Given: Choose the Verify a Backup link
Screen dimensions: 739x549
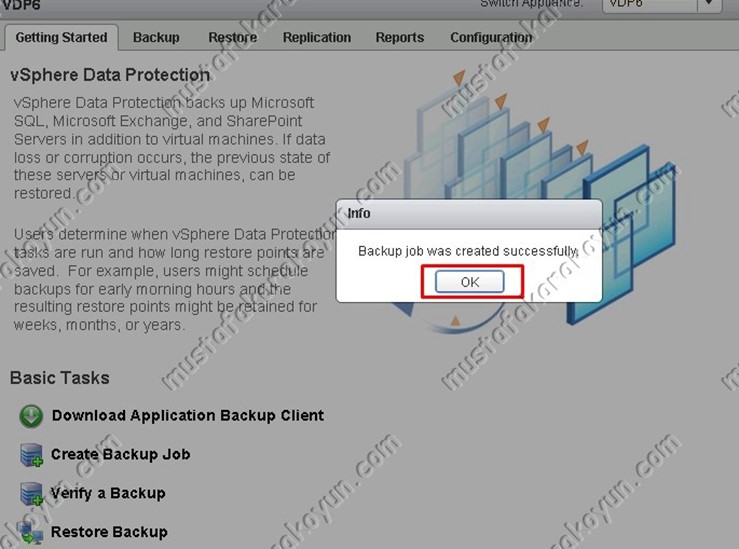Looking at the screenshot, I should (x=108, y=493).
